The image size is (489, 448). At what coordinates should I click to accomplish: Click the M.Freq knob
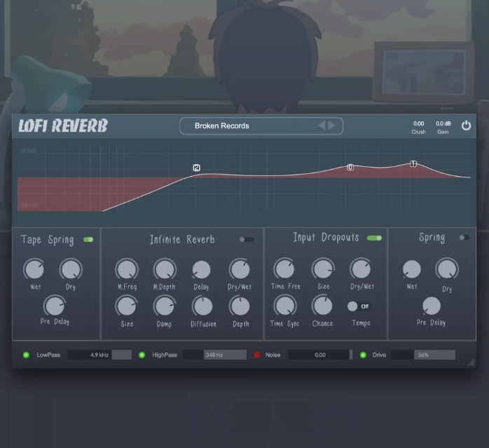pos(127,269)
